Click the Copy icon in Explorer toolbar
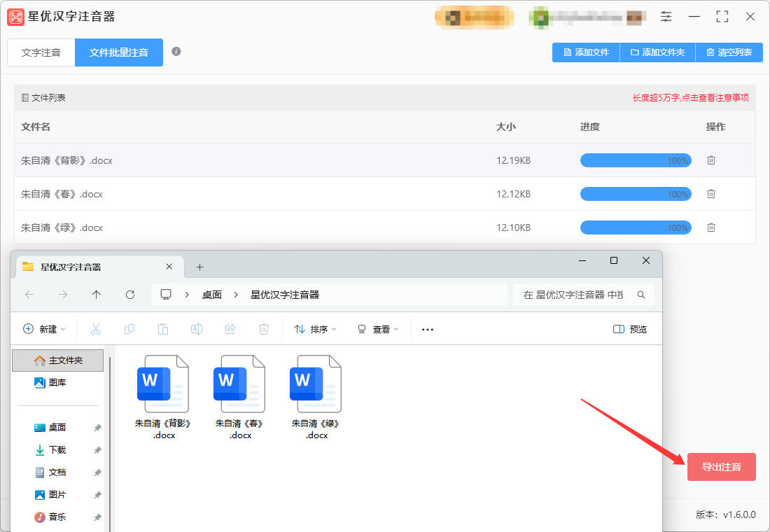This screenshot has height=532, width=770. pos(129,329)
